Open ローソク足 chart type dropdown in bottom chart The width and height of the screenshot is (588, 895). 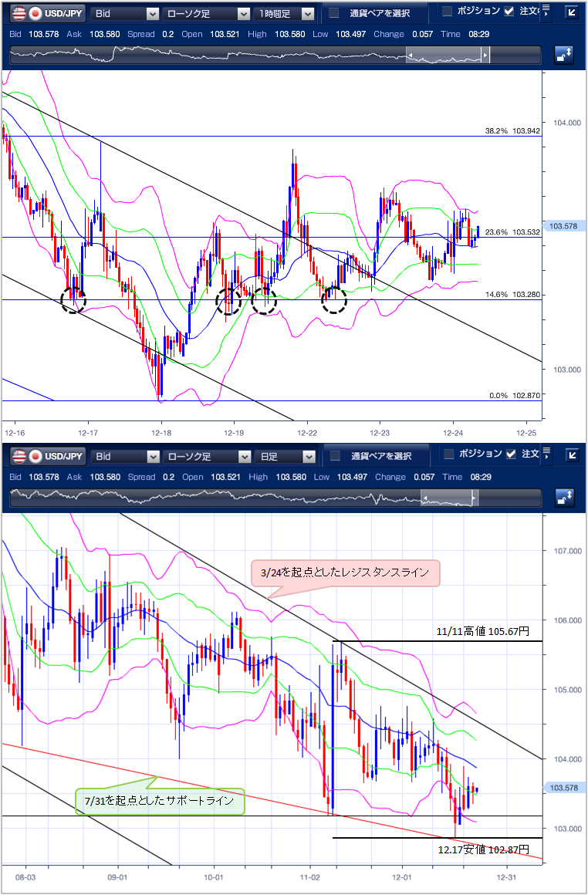(x=208, y=456)
